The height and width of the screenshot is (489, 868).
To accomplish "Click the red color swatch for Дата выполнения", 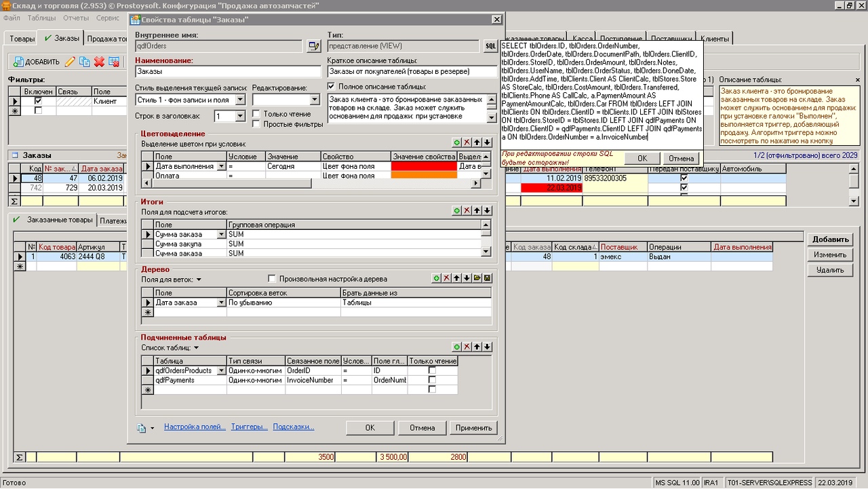I will pyautogui.click(x=424, y=166).
